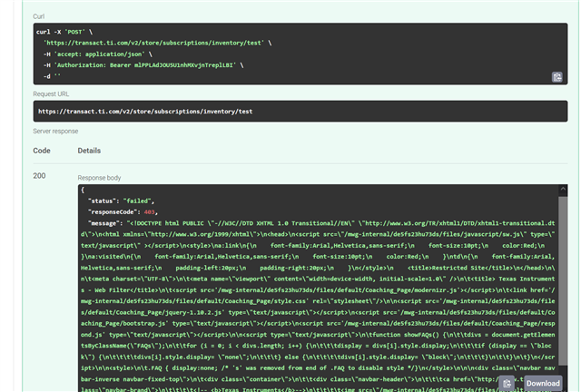Click the Request URL label
This screenshot has height=392, width=581.
pyautogui.click(x=51, y=94)
